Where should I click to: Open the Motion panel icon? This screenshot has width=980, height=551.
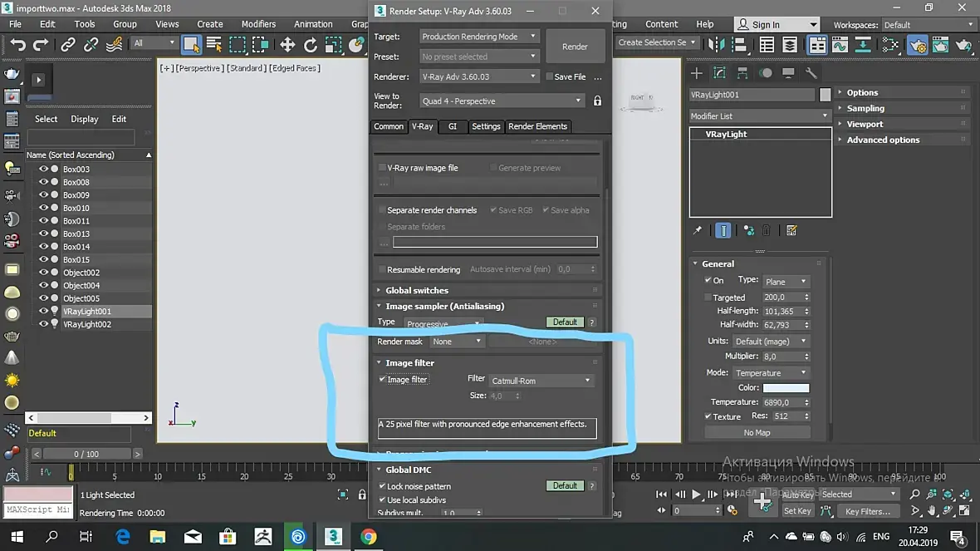point(766,73)
